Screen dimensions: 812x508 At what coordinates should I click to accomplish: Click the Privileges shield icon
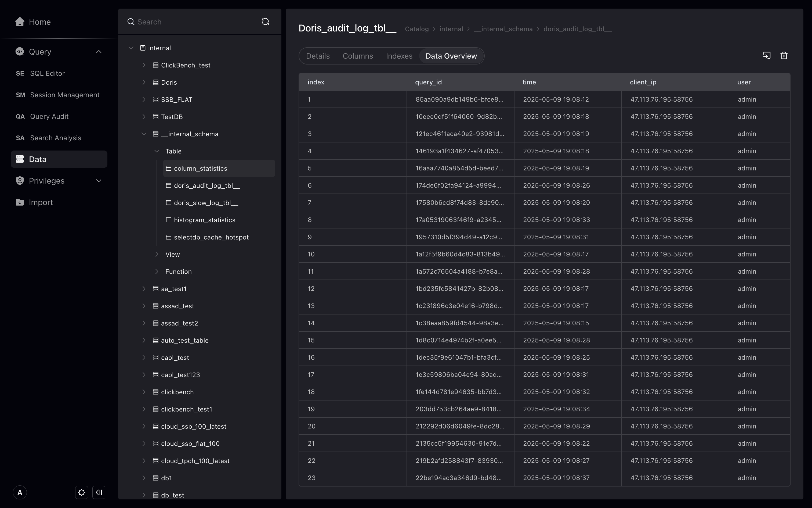(x=20, y=181)
